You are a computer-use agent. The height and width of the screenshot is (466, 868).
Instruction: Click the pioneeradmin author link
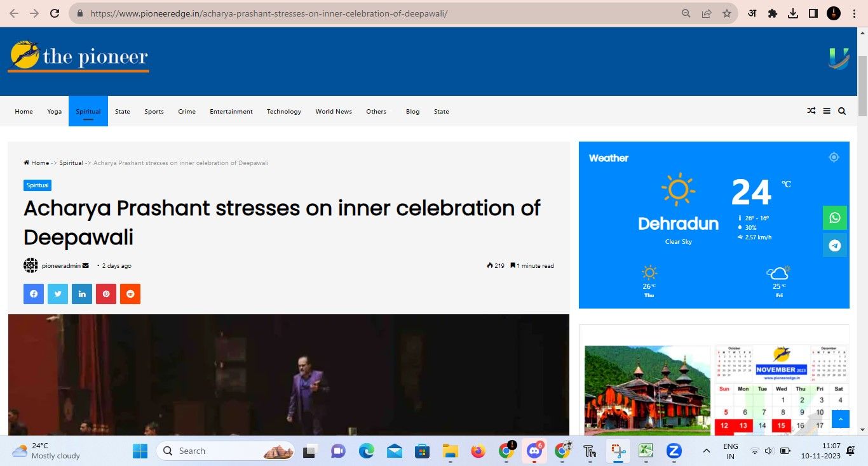coord(61,266)
